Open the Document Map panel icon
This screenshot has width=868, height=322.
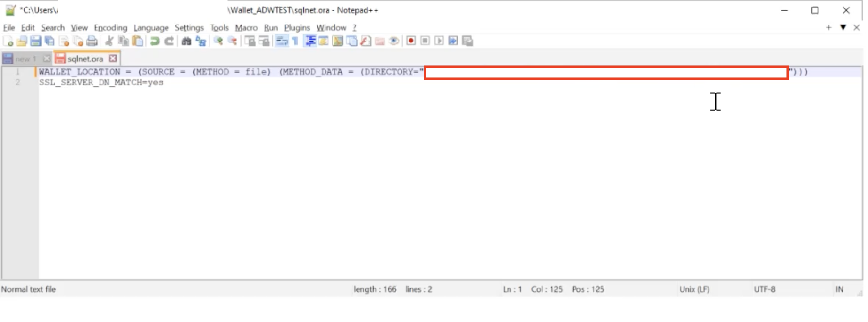(x=338, y=41)
